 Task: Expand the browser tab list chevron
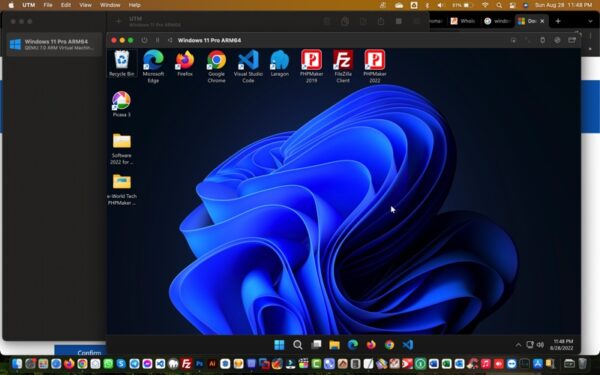point(590,21)
